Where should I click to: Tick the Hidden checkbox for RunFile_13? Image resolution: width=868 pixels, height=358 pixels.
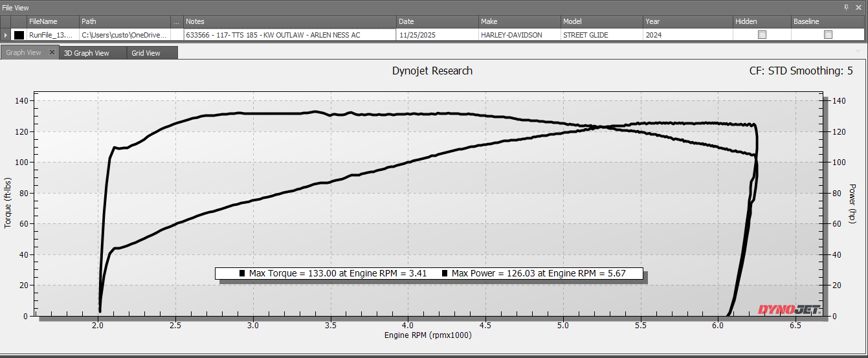(762, 35)
